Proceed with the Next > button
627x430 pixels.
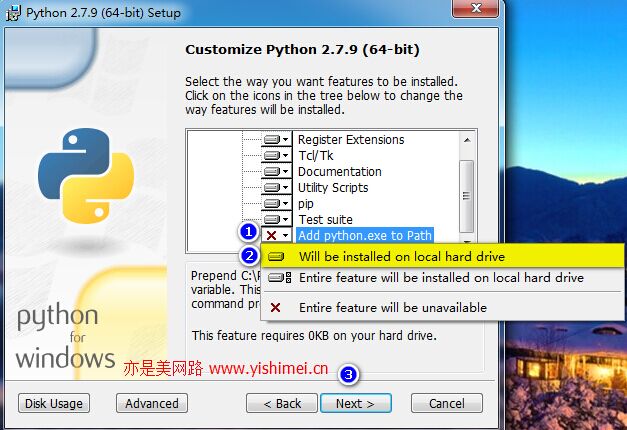click(x=355, y=404)
